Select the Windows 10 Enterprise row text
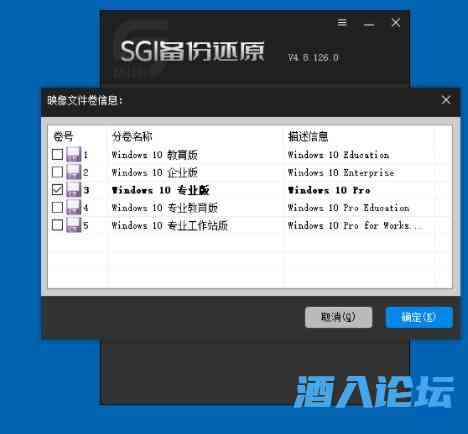This screenshot has width=468, height=434. point(341,172)
